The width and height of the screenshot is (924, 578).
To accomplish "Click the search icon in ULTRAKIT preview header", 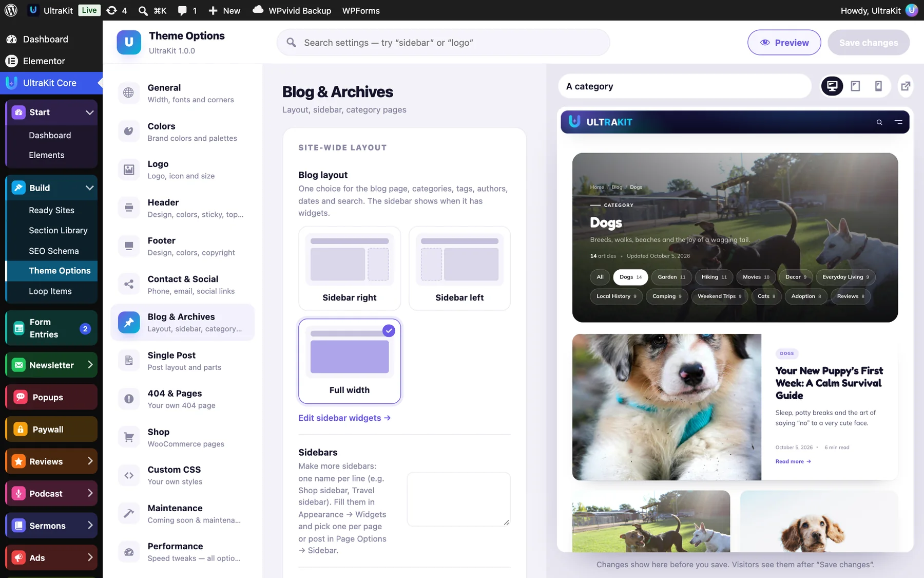I will (879, 122).
